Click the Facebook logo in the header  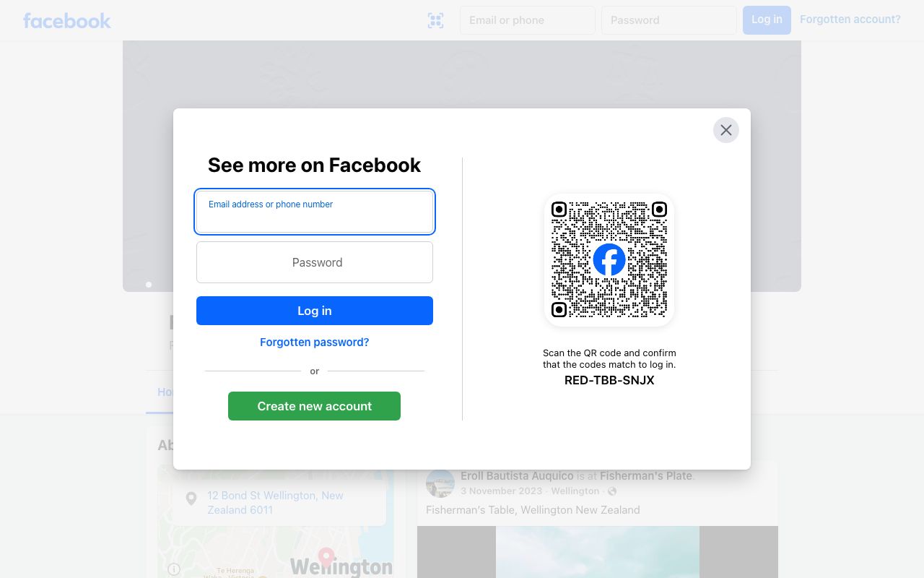coord(67,20)
